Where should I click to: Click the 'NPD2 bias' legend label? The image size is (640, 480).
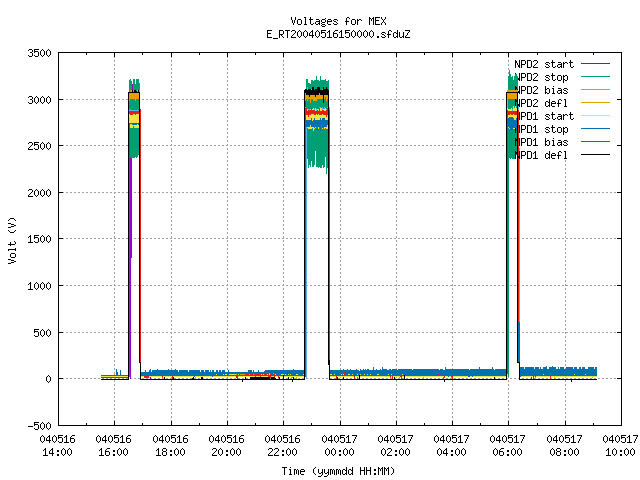pyautogui.click(x=541, y=90)
